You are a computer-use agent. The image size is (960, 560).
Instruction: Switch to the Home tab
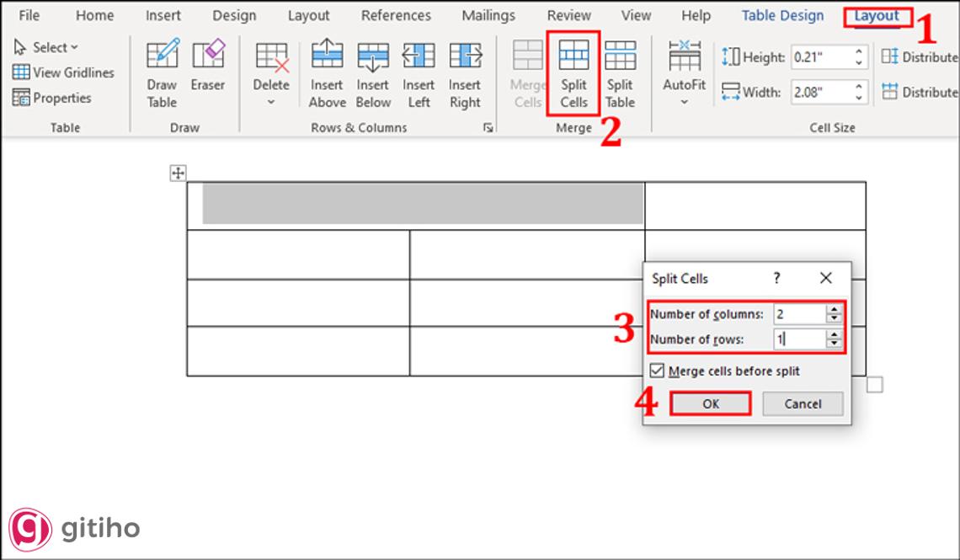(95, 15)
